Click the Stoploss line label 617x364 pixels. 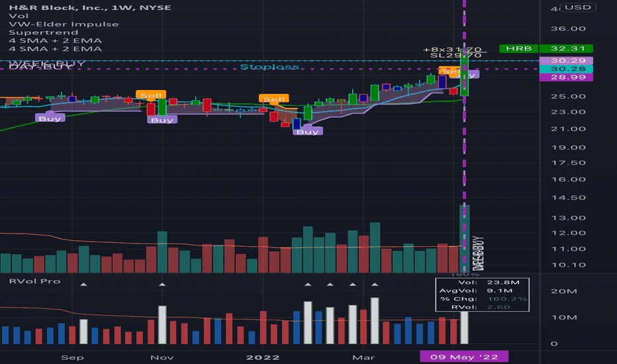pyautogui.click(x=269, y=67)
